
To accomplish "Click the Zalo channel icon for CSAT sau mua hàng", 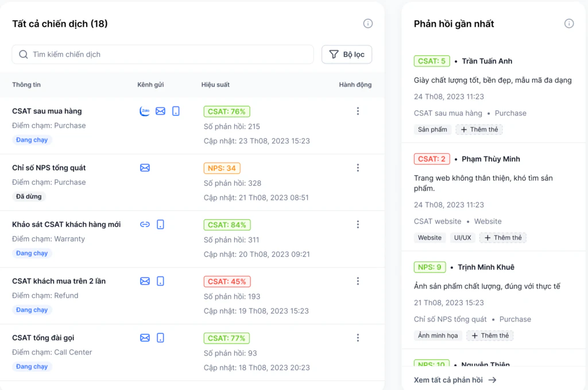I will click(x=145, y=111).
